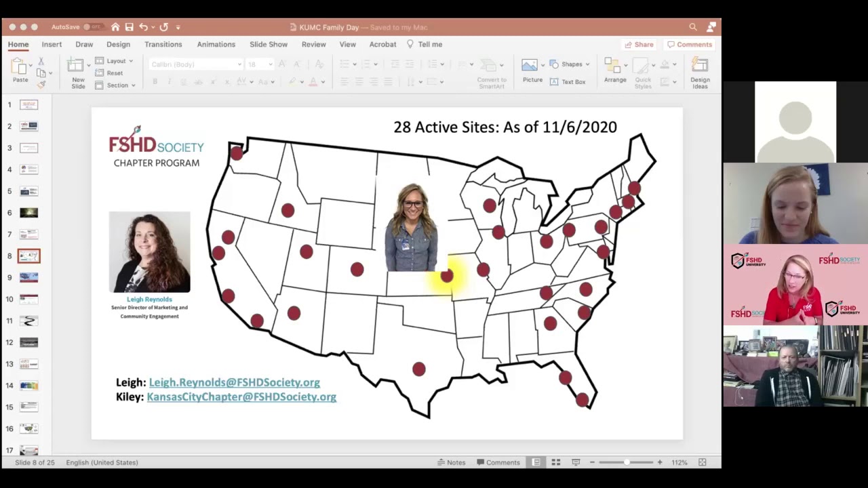Click the Share button
The height and width of the screenshot is (488, 868).
(x=639, y=44)
